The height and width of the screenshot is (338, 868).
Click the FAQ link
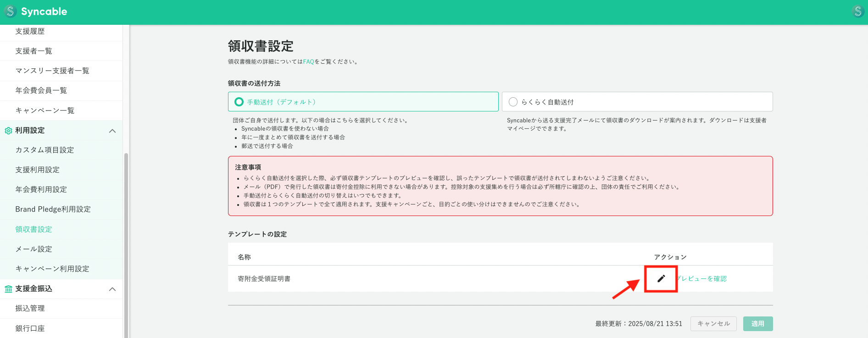[x=308, y=61]
